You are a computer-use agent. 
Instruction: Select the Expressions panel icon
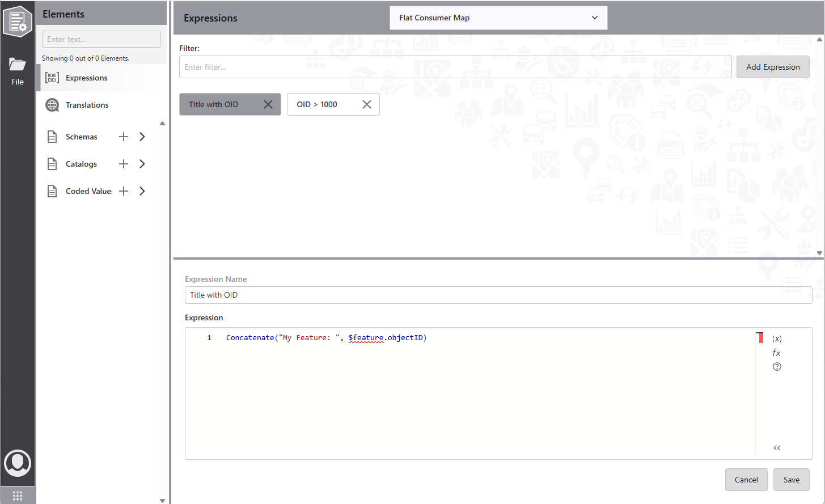(51, 78)
